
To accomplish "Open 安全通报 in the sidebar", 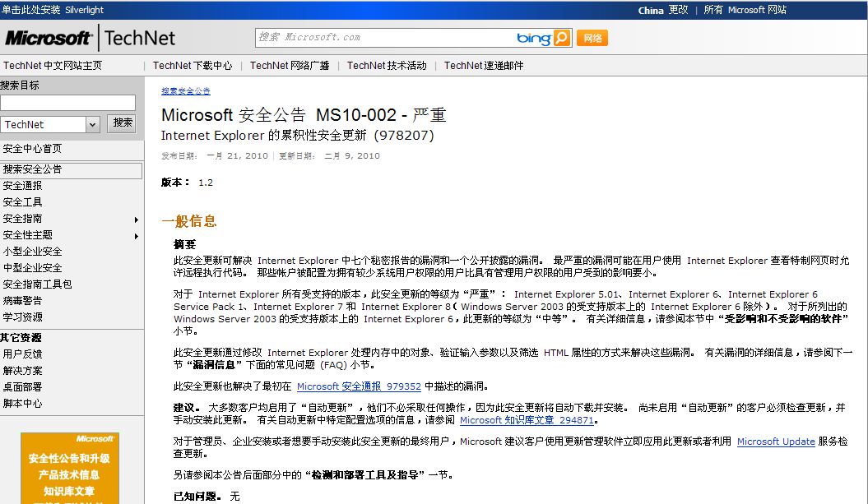I will click(22, 186).
